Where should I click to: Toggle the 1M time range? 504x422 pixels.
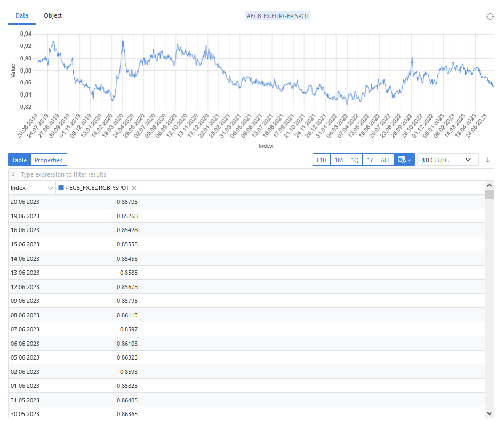coord(338,160)
